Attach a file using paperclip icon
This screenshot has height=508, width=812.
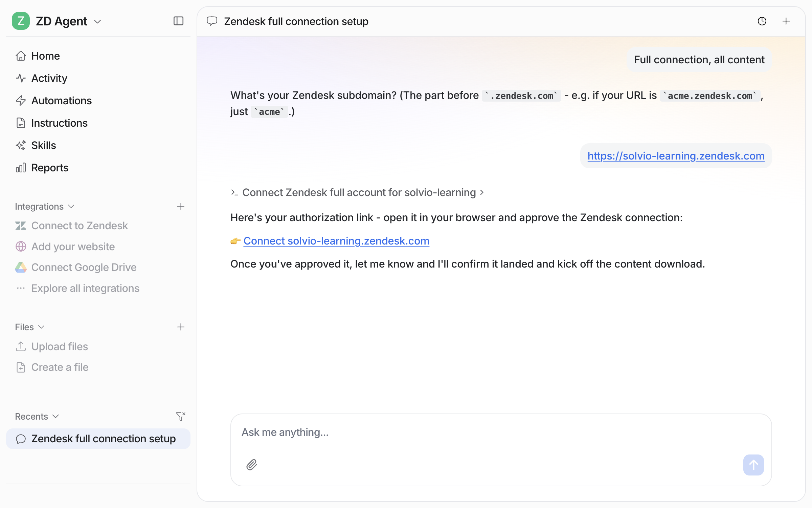point(252,465)
